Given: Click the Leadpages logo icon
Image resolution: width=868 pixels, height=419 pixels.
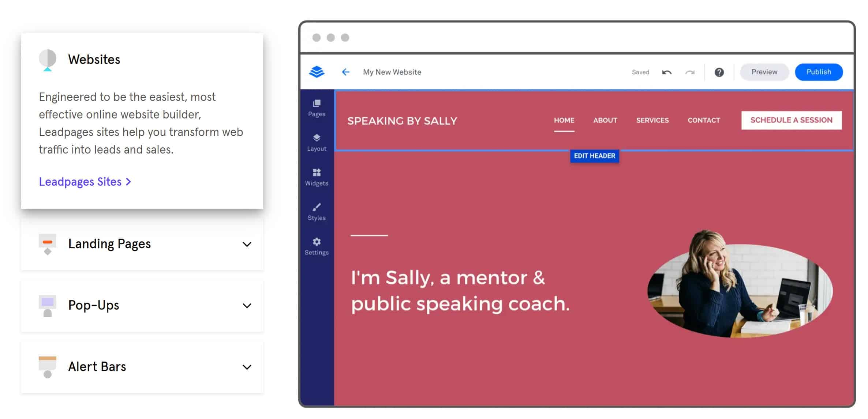Looking at the screenshot, I should (318, 72).
